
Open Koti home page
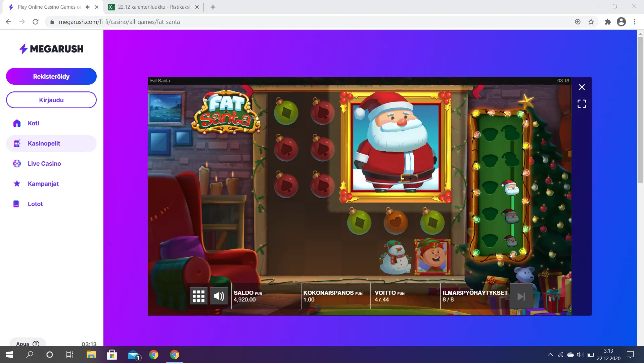(33, 123)
